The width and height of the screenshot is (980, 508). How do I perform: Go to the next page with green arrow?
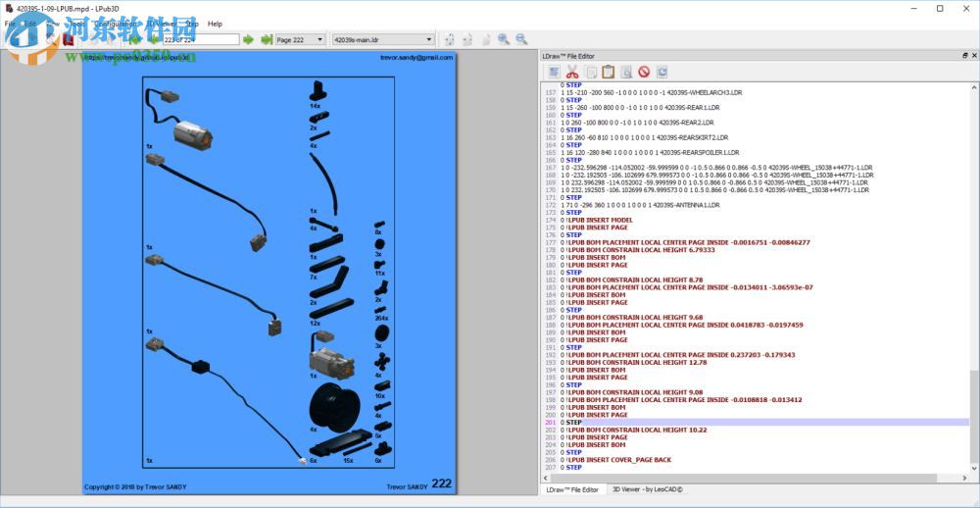[x=248, y=39]
